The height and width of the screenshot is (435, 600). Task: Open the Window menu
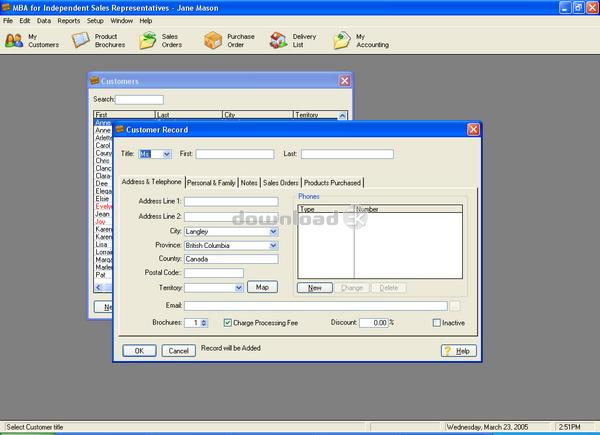[122, 21]
